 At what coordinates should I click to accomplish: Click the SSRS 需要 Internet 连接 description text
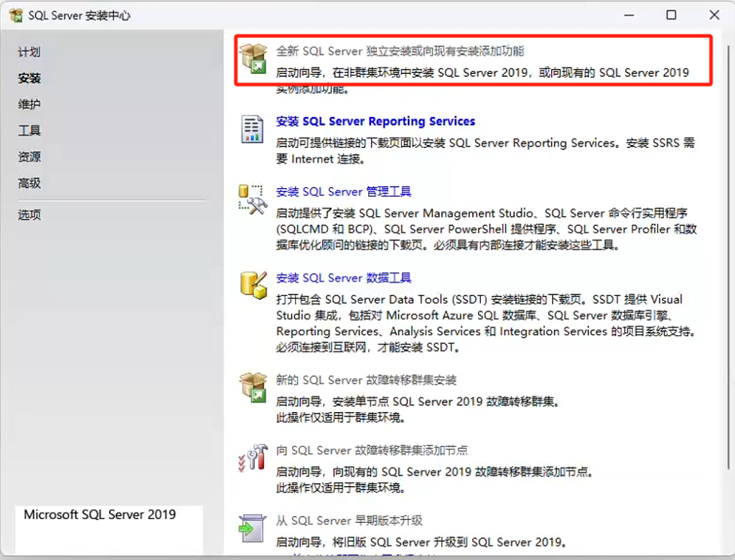click(485, 151)
